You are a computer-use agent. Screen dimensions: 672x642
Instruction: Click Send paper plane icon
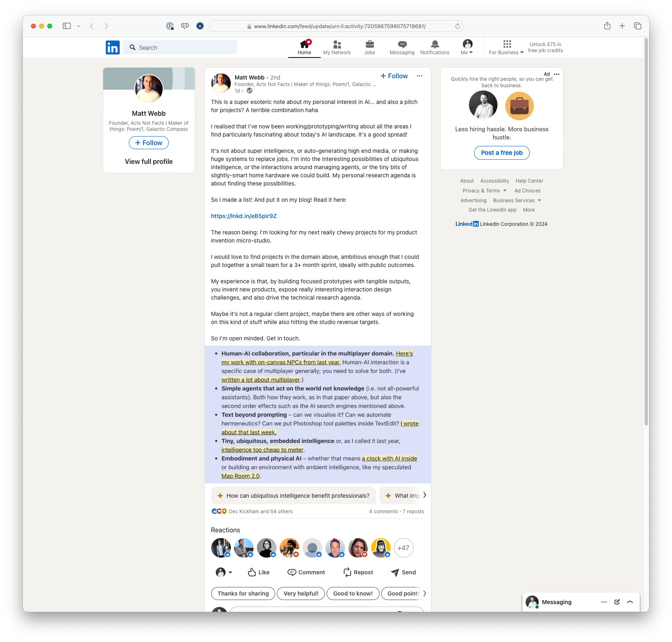395,572
